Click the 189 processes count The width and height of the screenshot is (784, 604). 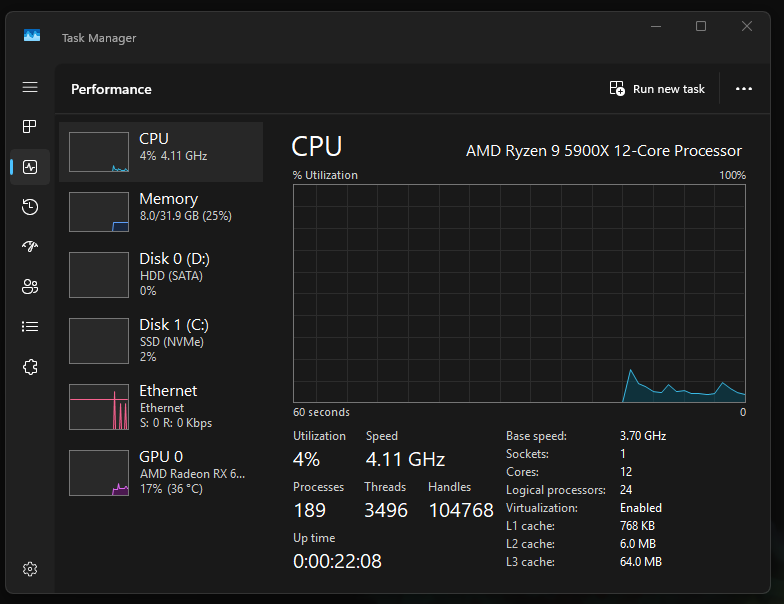pyautogui.click(x=310, y=510)
